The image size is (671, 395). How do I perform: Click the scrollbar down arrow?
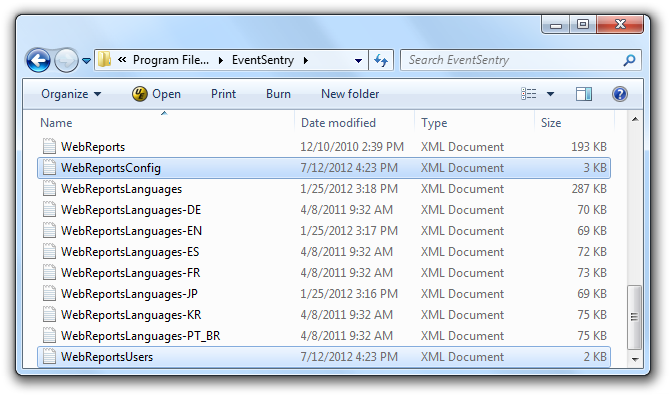(x=635, y=359)
